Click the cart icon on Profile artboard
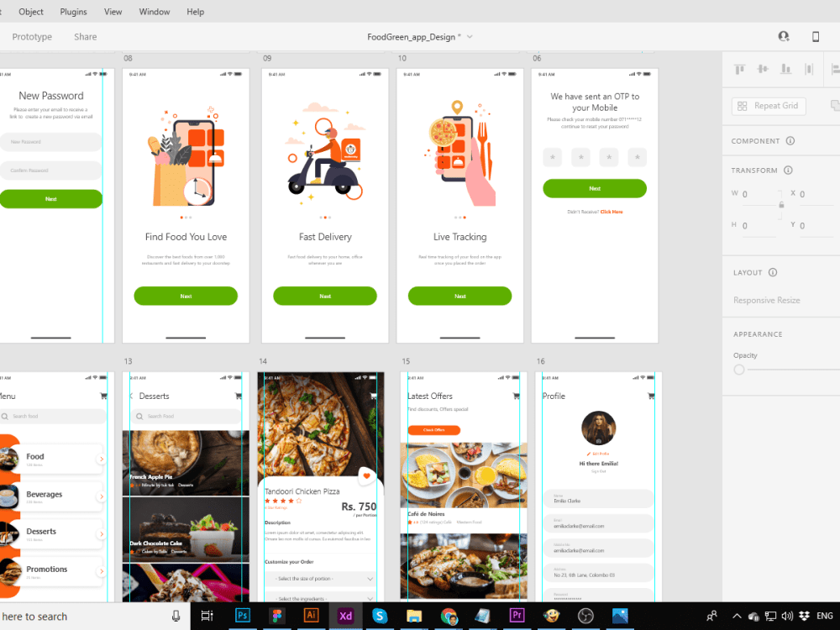This screenshot has height=630, width=840. click(x=651, y=396)
